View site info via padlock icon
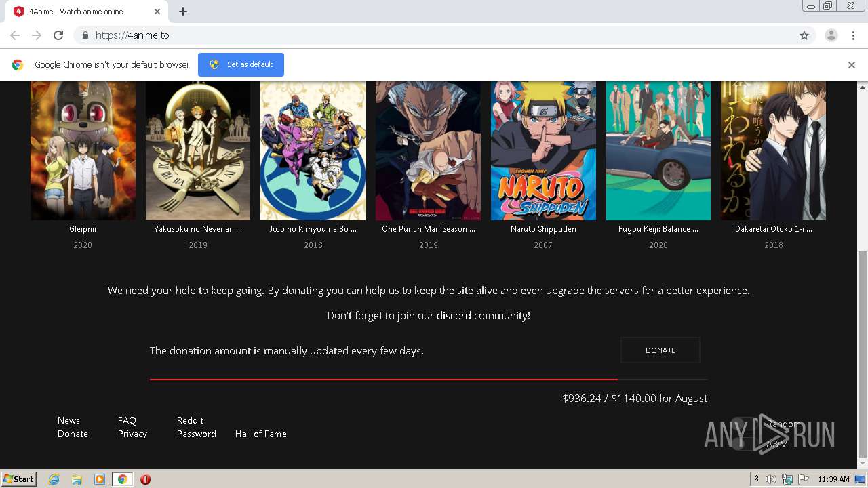Viewport: 868px width, 488px height. 85,35
